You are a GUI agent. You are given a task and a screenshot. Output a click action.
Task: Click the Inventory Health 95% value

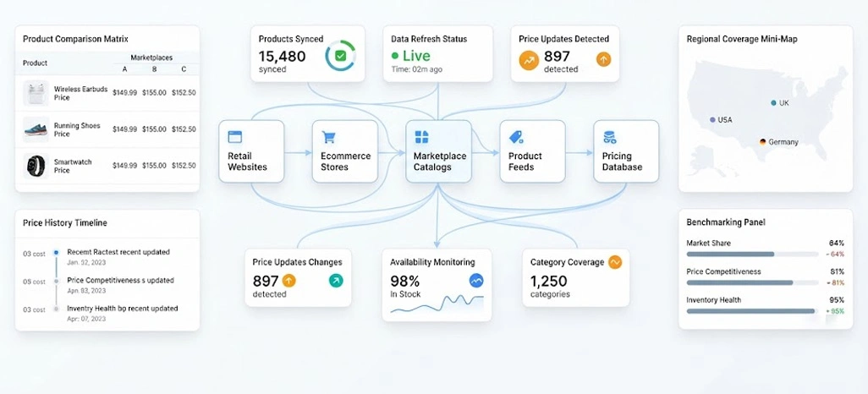(x=837, y=300)
